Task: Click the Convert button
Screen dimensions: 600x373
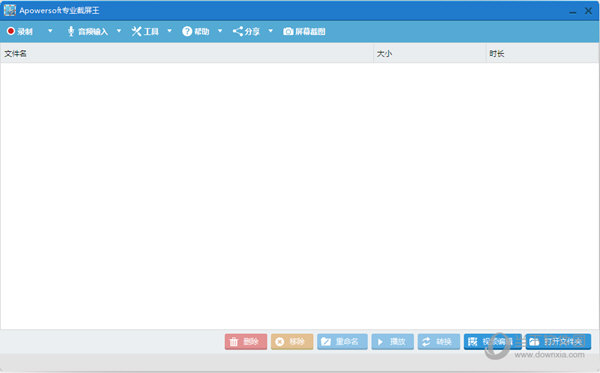Action: [x=439, y=341]
